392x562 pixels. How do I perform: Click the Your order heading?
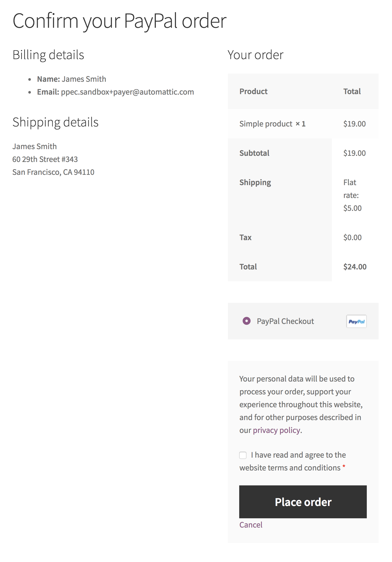[255, 55]
